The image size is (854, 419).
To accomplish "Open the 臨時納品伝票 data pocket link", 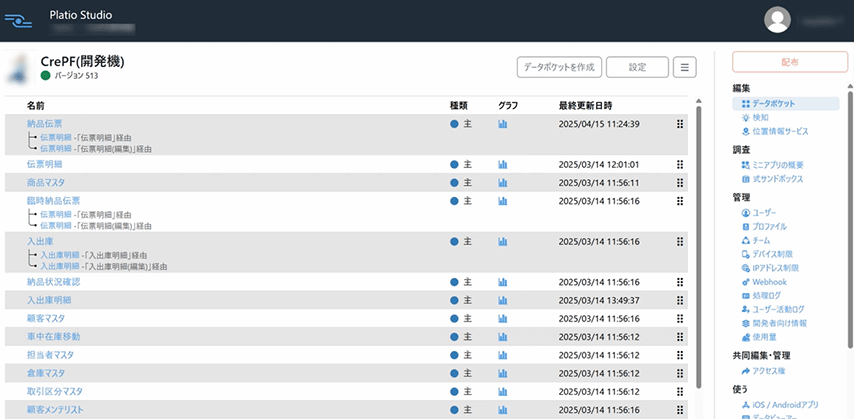I will (53, 201).
